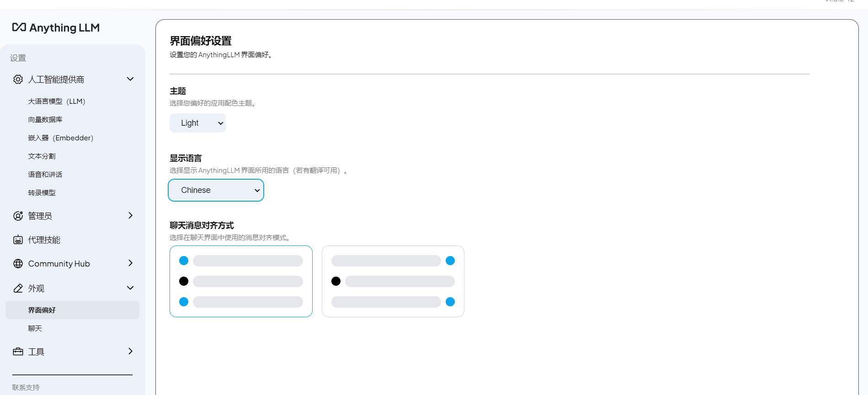Expand the Community Hub chevron

[x=130, y=263]
